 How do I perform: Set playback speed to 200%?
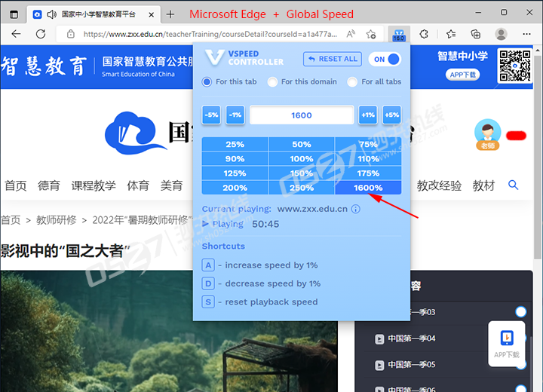[x=235, y=188]
